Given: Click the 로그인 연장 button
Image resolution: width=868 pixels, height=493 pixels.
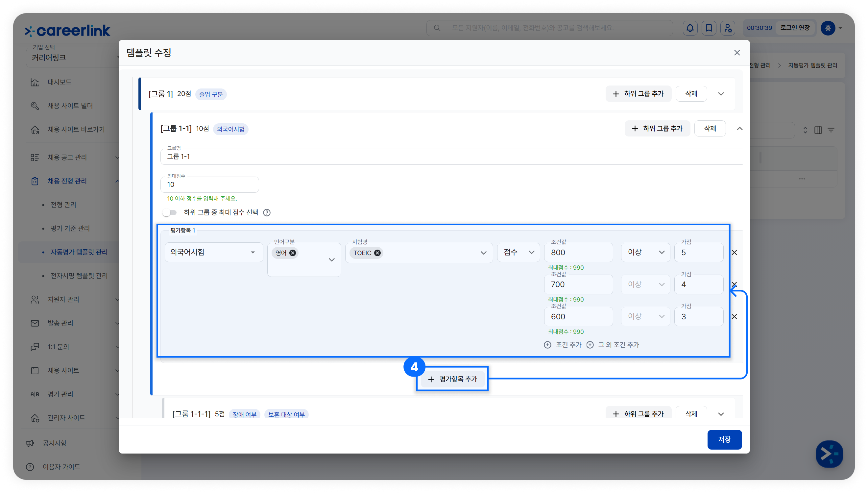Looking at the screenshot, I should point(795,28).
